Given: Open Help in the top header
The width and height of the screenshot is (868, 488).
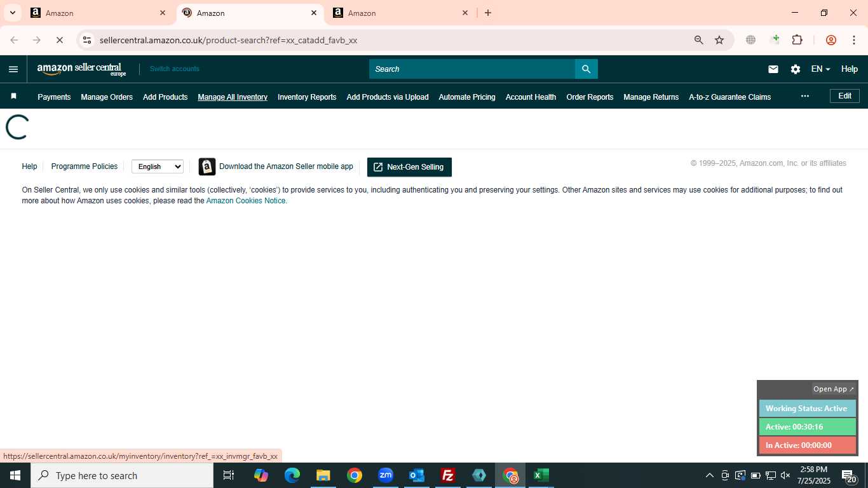Looking at the screenshot, I should (x=850, y=69).
